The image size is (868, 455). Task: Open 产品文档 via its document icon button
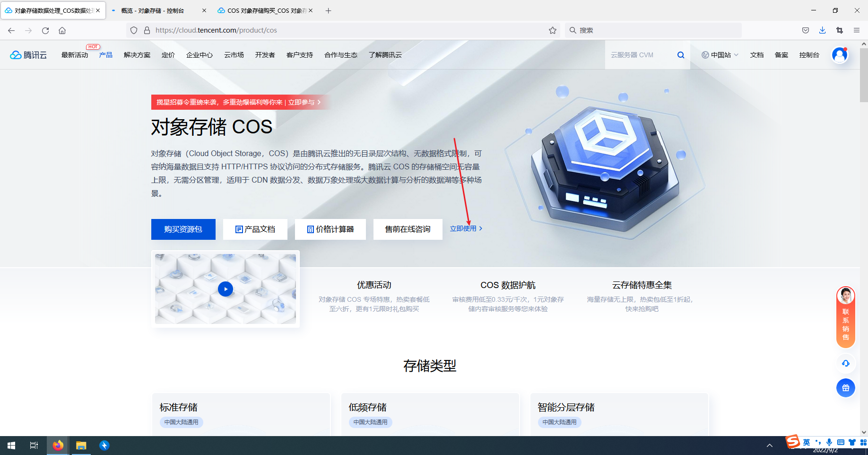[x=238, y=229]
